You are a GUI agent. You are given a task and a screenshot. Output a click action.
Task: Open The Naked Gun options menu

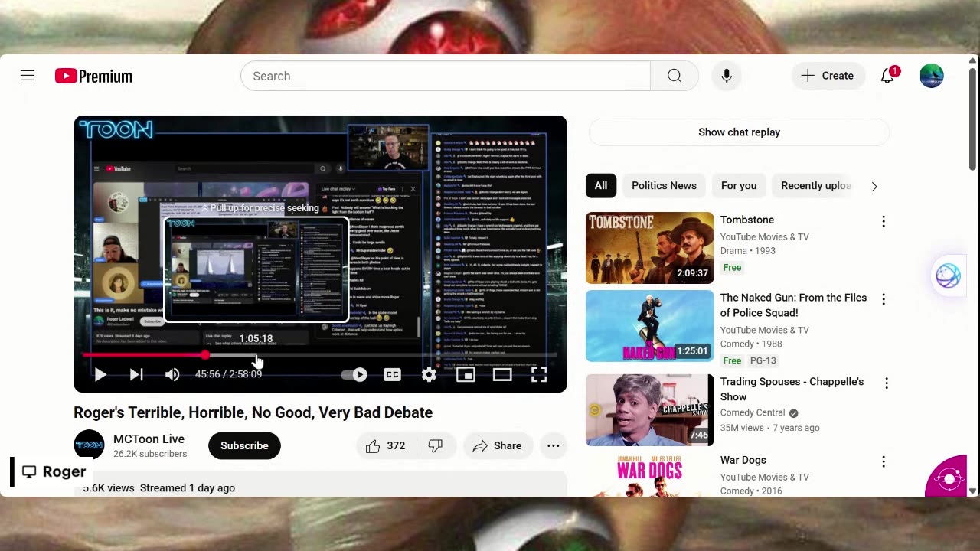[x=884, y=299]
